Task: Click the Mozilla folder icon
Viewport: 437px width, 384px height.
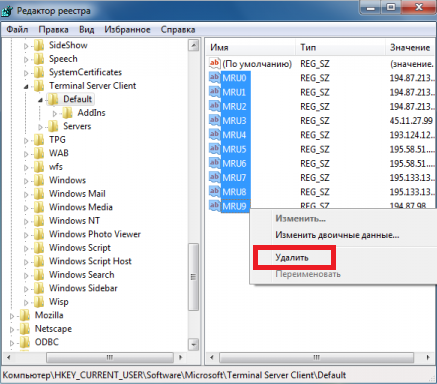Action: 25,315
